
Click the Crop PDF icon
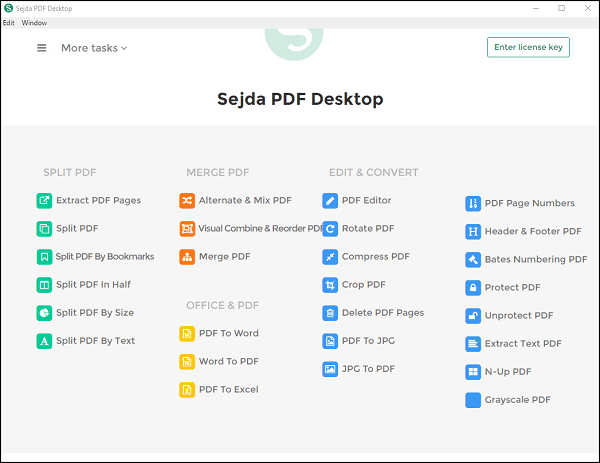[x=330, y=285]
